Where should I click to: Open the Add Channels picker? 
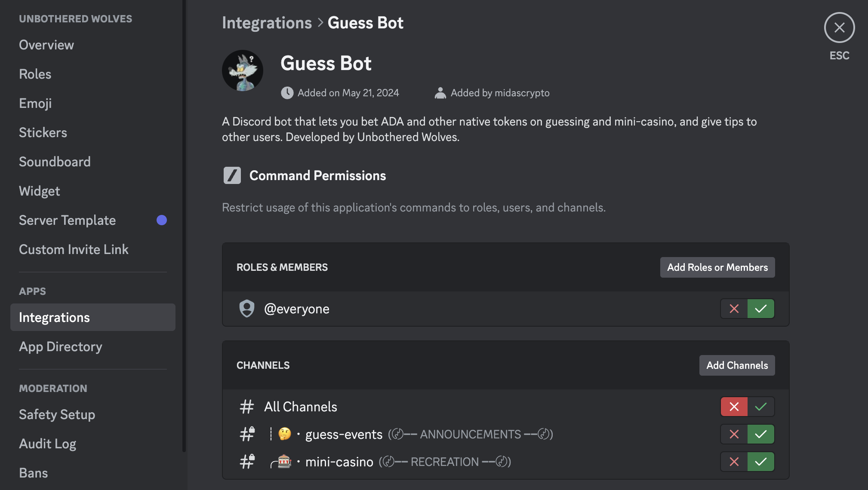[x=737, y=365]
